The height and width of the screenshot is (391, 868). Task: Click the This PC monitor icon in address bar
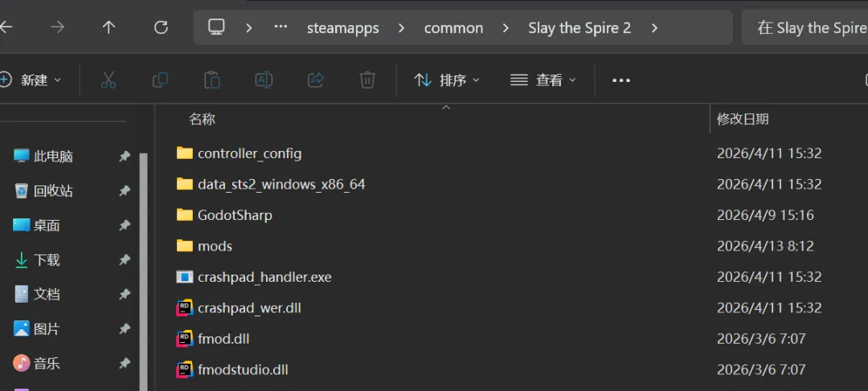pos(216,27)
